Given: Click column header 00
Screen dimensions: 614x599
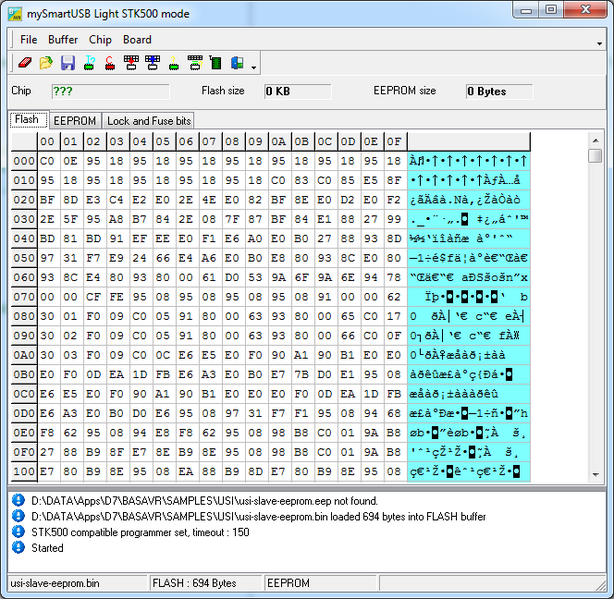Looking at the screenshot, I should 48,141.
